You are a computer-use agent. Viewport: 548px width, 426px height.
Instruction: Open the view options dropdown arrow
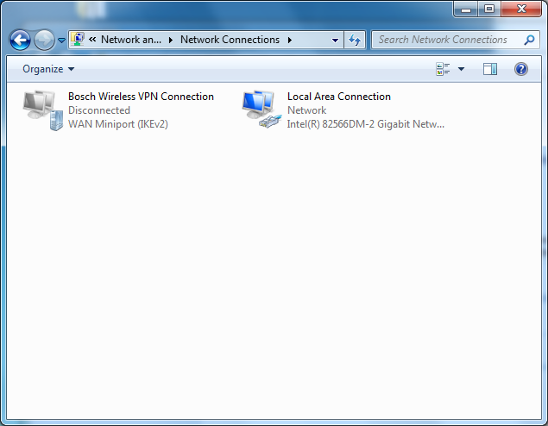coord(461,69)
